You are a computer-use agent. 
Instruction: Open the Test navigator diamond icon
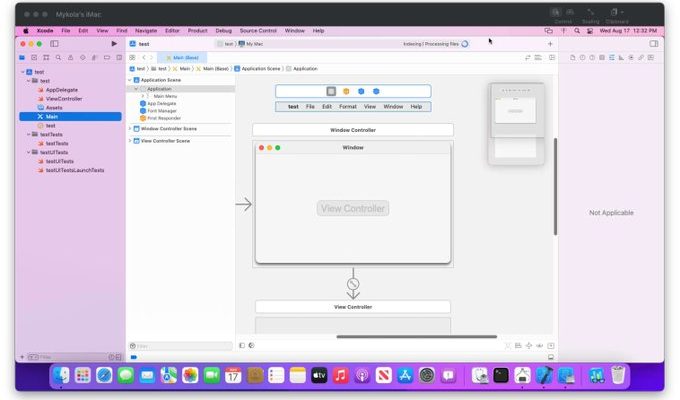[x=82, y=58]
